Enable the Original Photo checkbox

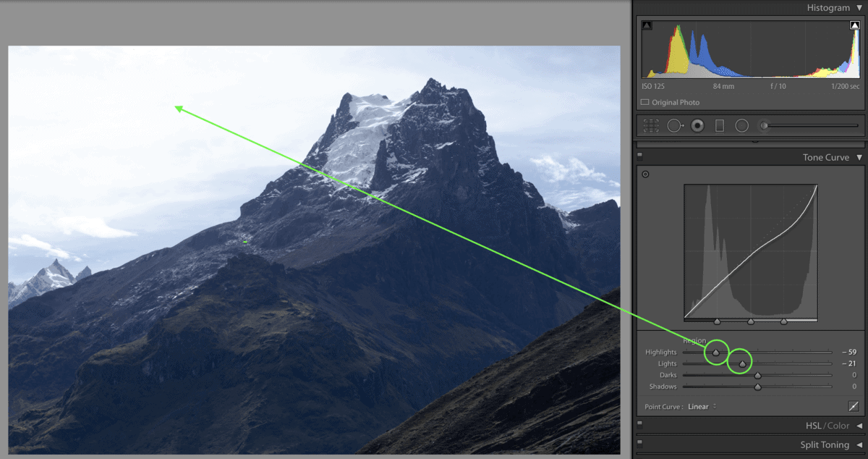pos(645,103)
